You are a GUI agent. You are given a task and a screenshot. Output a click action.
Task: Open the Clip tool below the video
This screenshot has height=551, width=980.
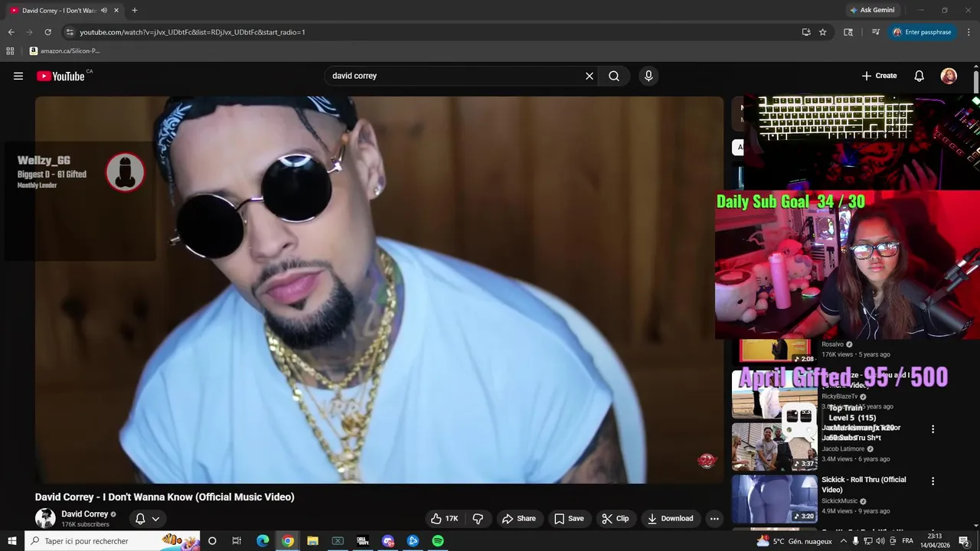pos(615,518)
